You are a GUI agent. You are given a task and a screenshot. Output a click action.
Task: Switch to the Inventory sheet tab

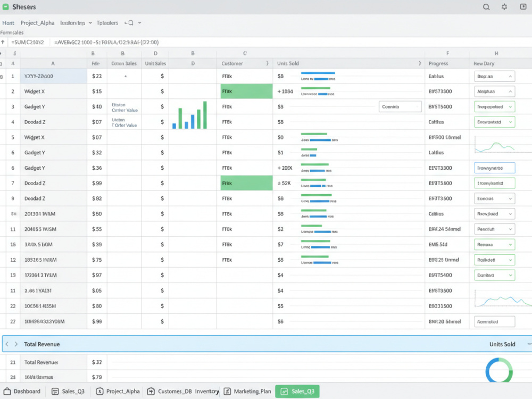pos(207,391)
